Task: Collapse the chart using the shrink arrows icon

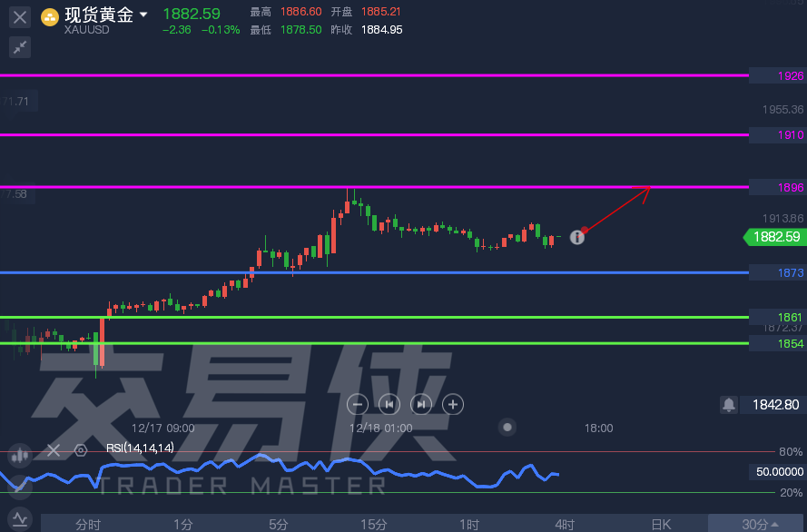Action: [x=20, y=47]
